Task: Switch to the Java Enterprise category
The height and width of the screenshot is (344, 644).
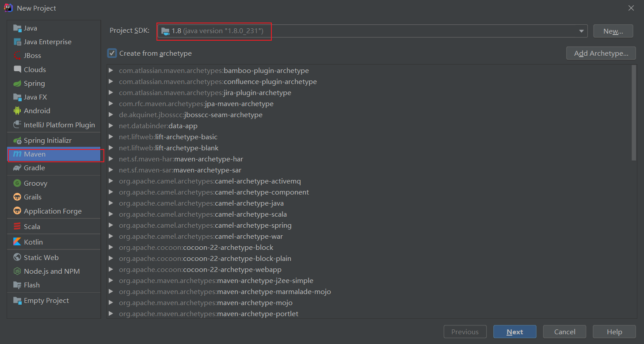Action: tap(47, 42)
